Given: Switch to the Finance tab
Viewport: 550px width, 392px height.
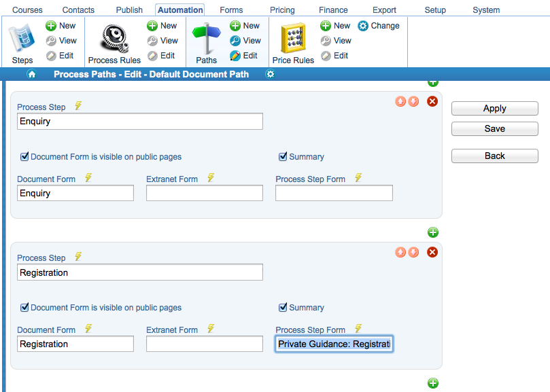Looking at the screenshot, I should coord(333,10).
